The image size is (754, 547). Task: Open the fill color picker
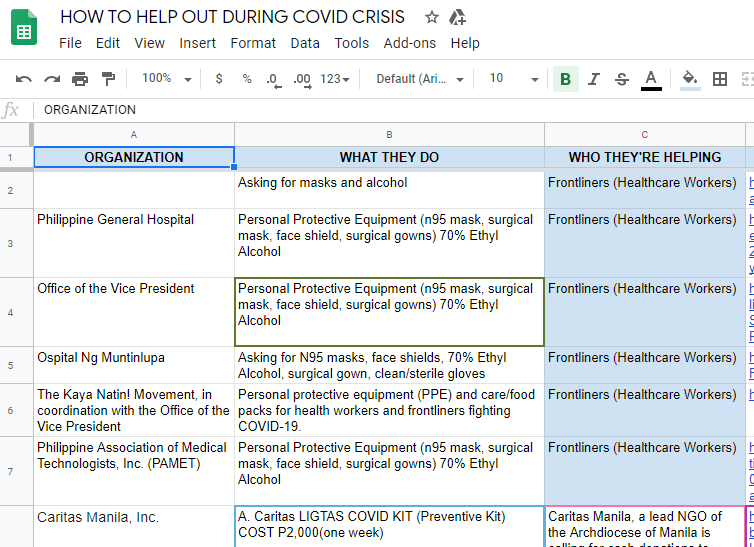690,80
